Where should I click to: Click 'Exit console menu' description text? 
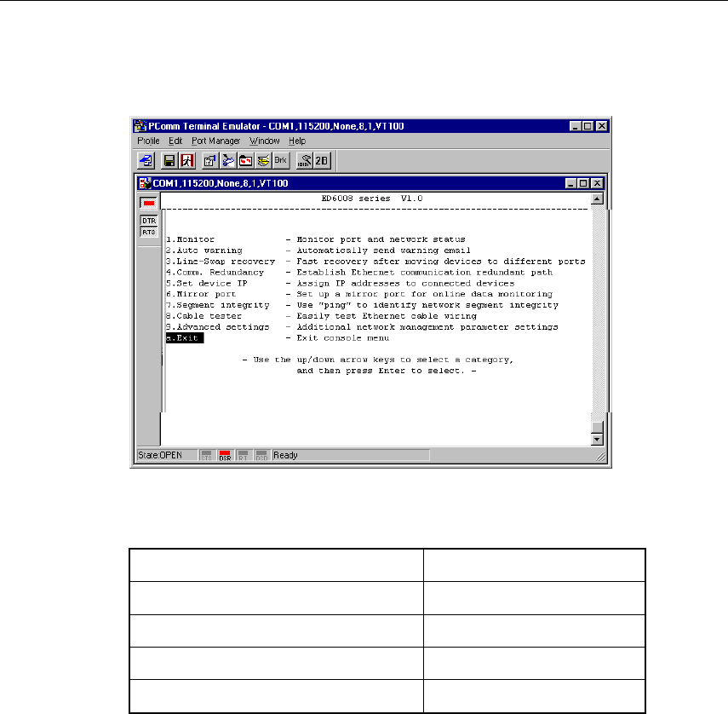343,338
